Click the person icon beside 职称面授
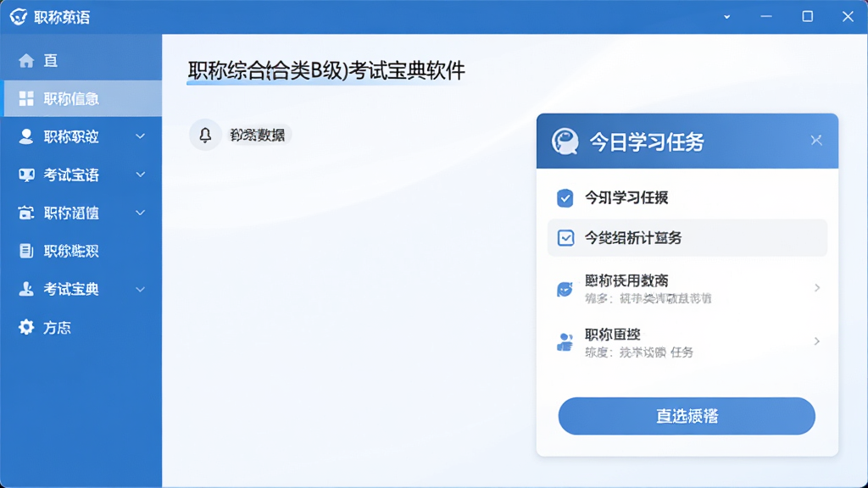This screenshot has width=868, height=488. [x=565, y=342]
